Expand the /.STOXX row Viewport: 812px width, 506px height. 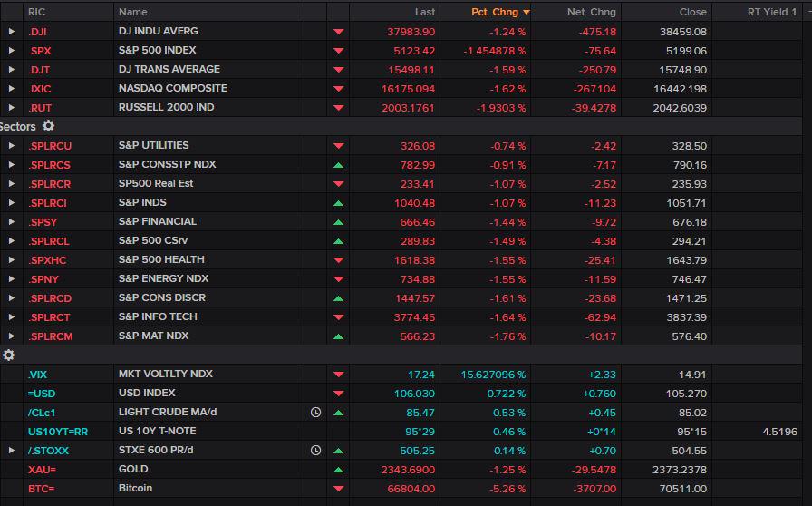pyautogui.click(x=12, y=450)
